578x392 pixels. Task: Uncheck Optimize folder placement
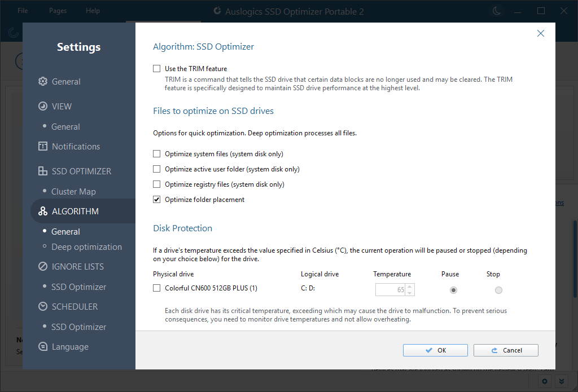(156, 199)
